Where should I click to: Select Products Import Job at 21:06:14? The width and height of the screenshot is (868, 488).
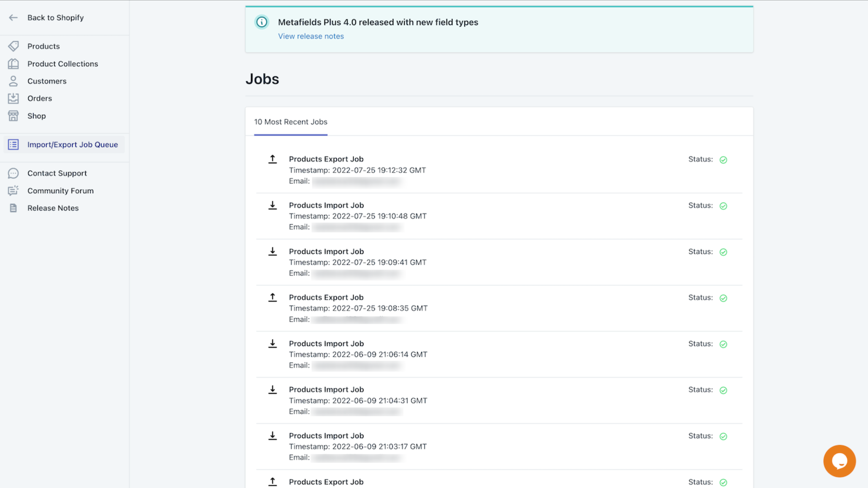tap(326, 344)
